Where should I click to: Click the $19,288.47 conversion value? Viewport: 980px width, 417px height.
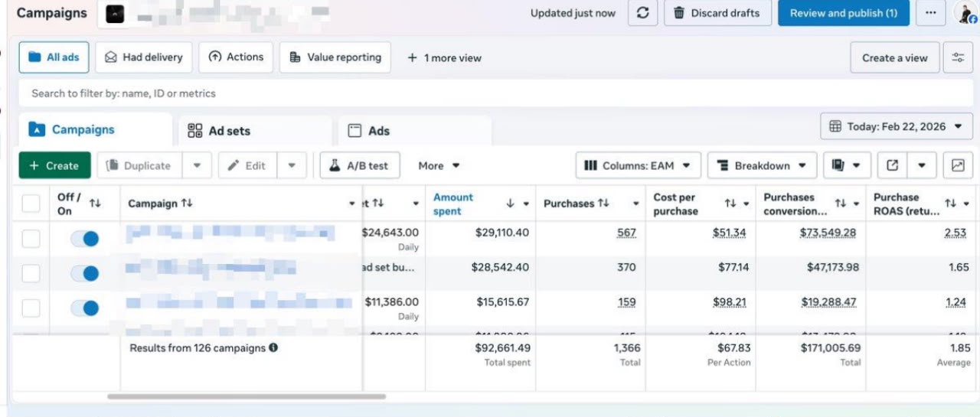[x=828, y=302]
